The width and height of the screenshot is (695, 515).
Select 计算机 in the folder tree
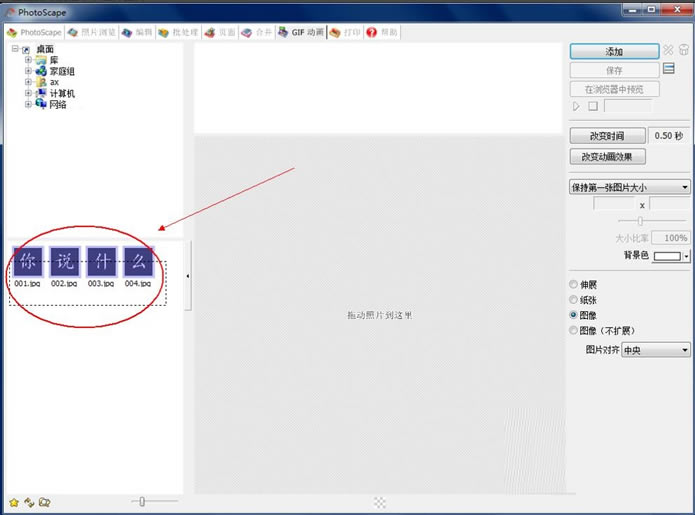[62, 93]
